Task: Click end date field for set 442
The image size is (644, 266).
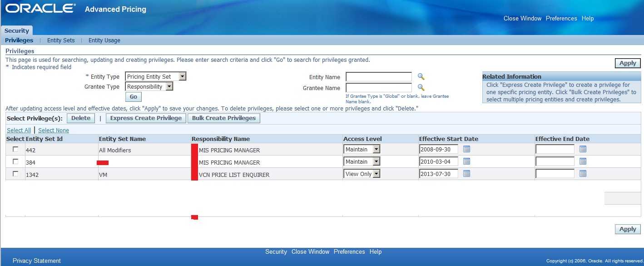Action: pos(555,149)
